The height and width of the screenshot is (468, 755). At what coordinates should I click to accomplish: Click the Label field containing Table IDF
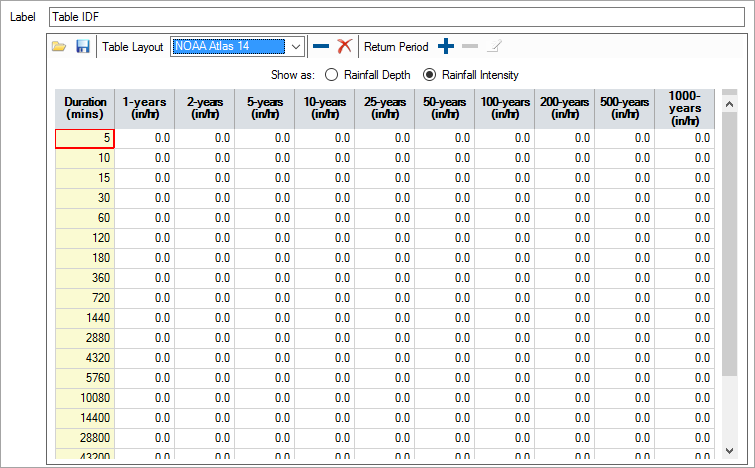tap(397, 17)
